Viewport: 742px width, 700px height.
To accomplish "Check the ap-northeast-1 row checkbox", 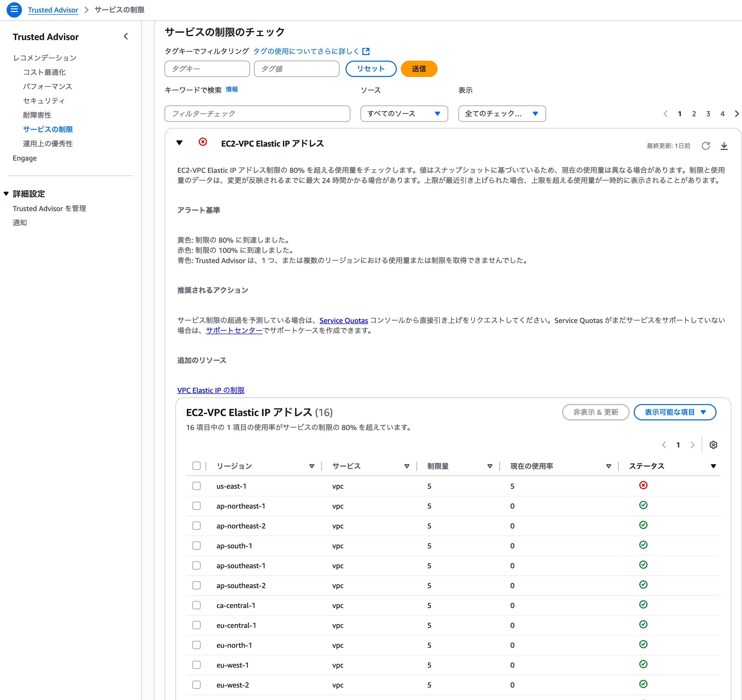I will coord(196,505).
